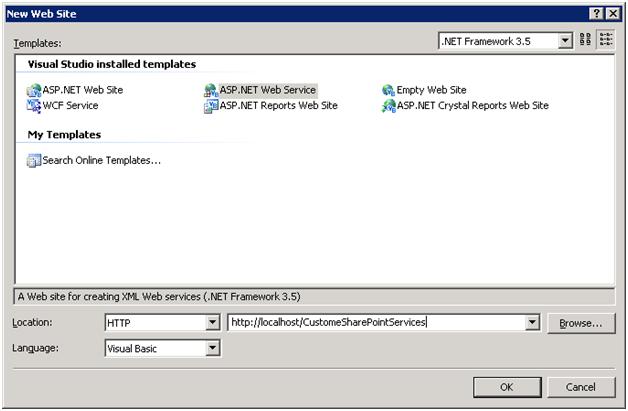The image size is (628, 411).
Task: Click the 'WCF Service' label text
Action: pos(70,106)
